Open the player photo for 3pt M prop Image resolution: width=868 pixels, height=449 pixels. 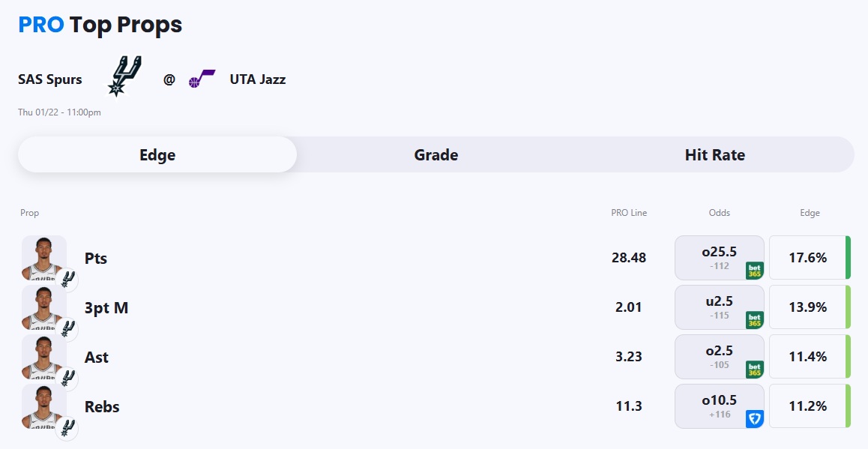point(44,307)
